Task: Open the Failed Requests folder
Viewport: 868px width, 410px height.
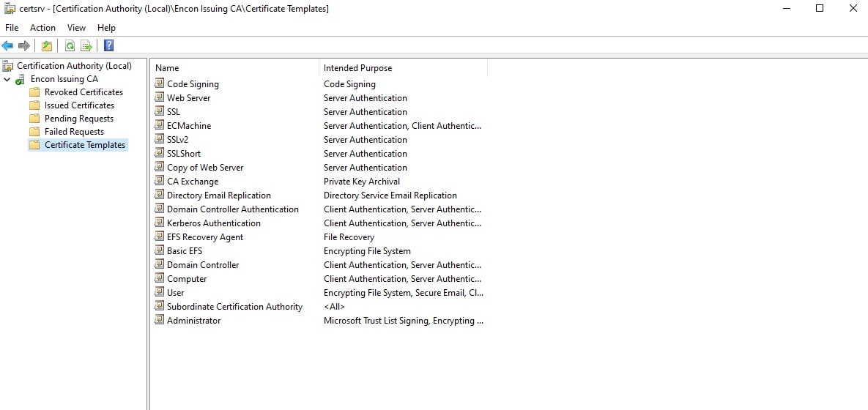Action: [74, 132]
